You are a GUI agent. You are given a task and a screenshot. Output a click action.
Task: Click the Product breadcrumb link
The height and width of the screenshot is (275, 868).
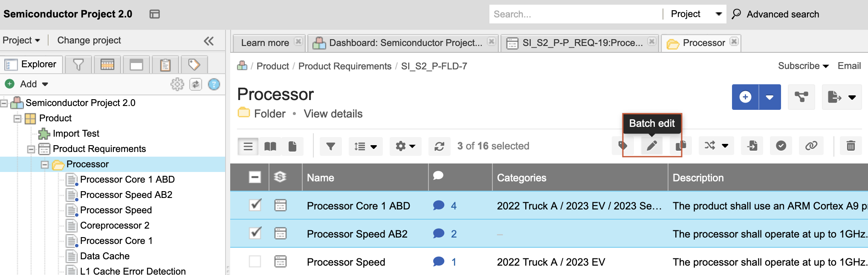(x=273, y=66)
